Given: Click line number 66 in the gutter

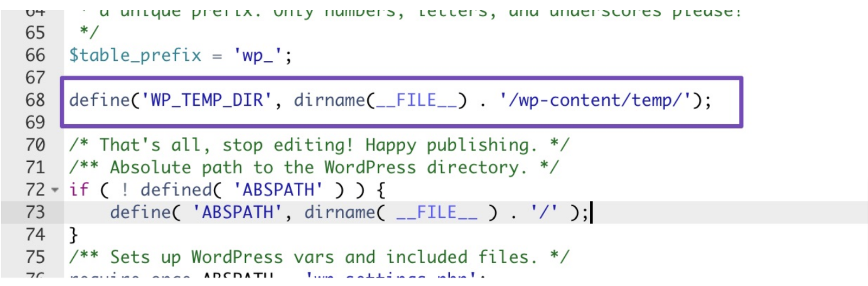Looking at the screenshot, I should tap(35, 55).
